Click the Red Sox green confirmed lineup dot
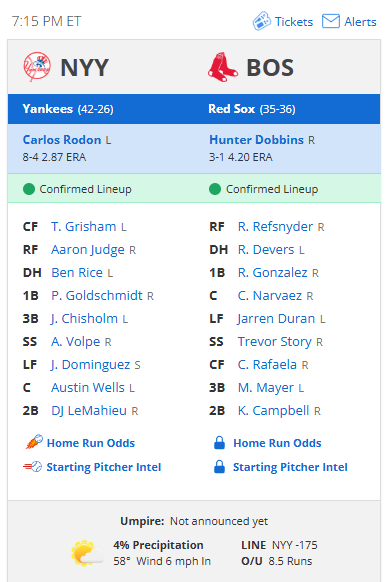The width and height of the screenshot is (387, 582). [215, 189]
